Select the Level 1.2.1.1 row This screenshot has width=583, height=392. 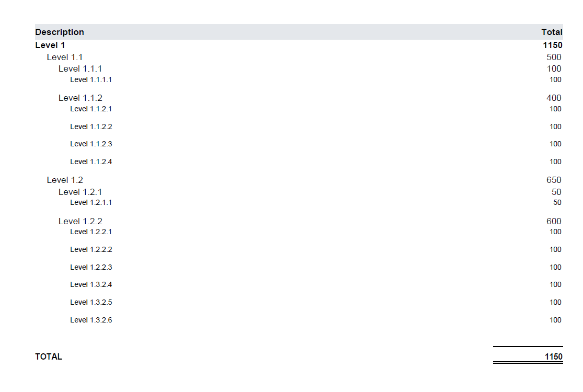click(299, 202)
